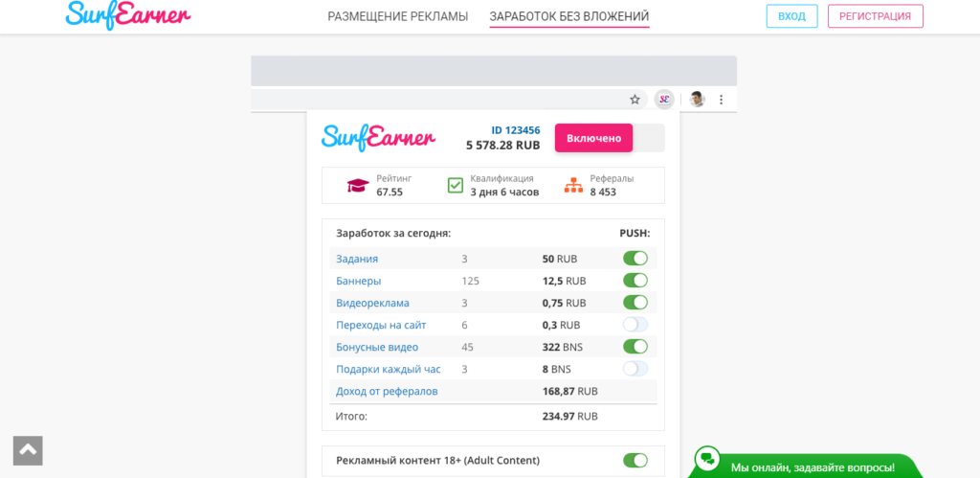980x478 pixels.
Task: Click the bookmark star icon in the address bar
Action: [635, 100]
